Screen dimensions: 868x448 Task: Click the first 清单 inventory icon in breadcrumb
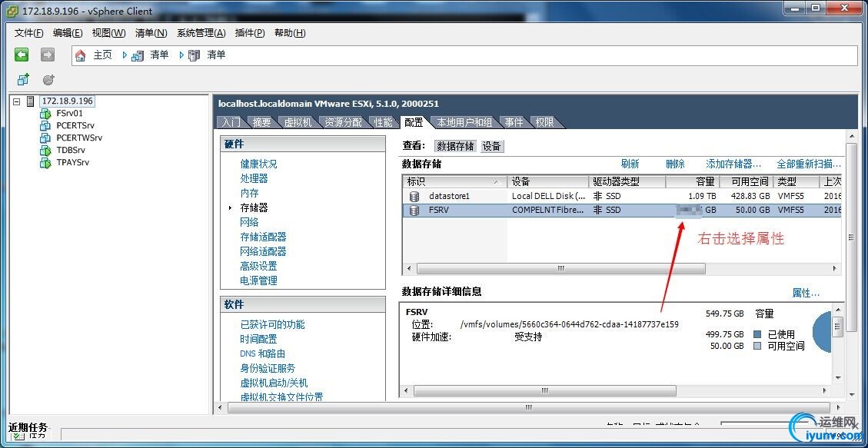pyautogui.click(x=138, y=55)
